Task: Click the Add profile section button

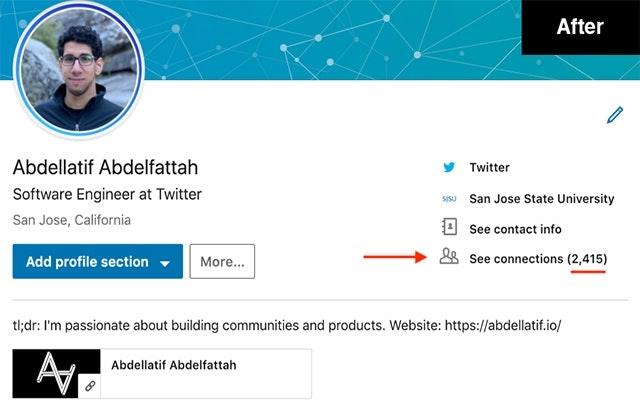Action: pos(98,262)
